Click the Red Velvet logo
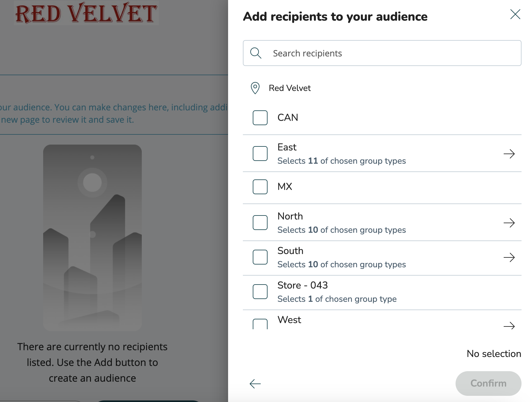This screenshot has width=532, height=402. (86, 13)
